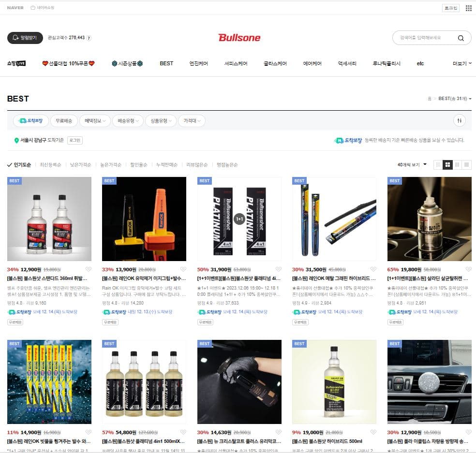Open the Platinum 1+1 product thumbnail
The image size is (476, 453).
239,219
